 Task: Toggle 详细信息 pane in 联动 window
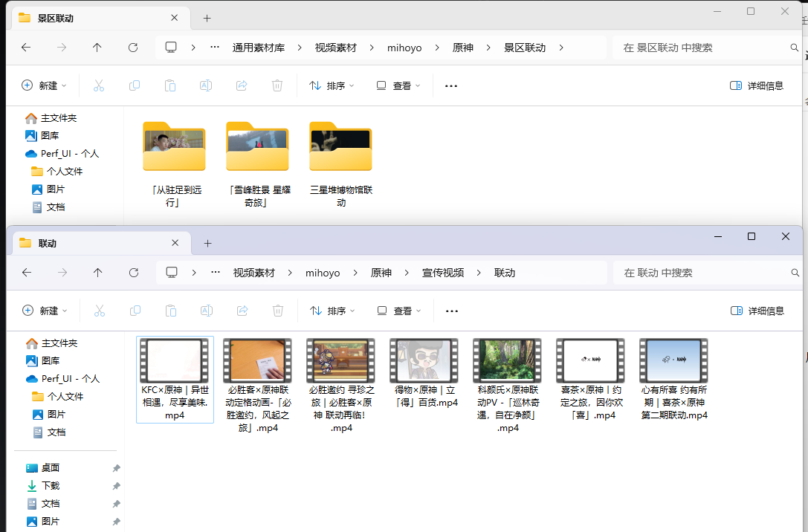(x=757, y=311)
